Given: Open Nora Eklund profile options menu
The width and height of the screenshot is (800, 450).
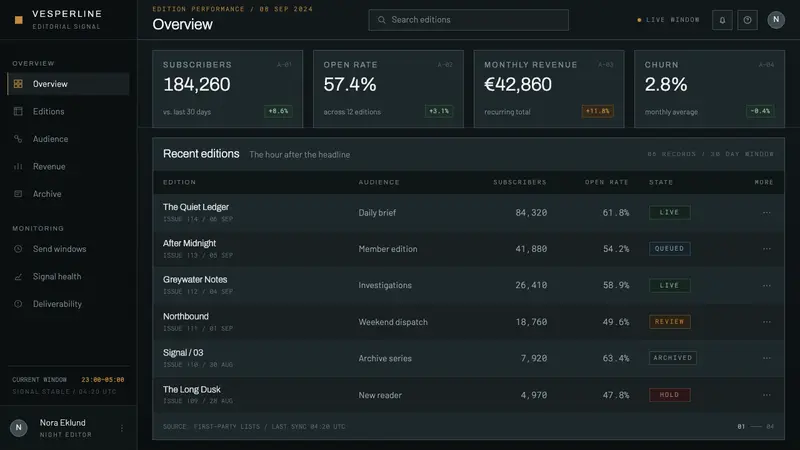Looking at the screenshot, I should click(x=122, y=428).
